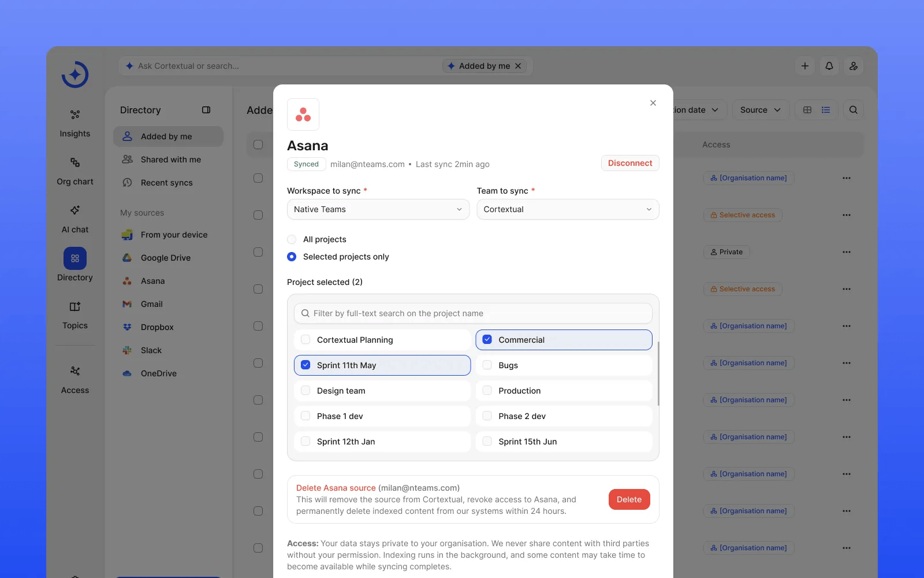This screenshot has width=924, height=578.
Task: Open the Topics sidebar icon
Action: tap(75, 306)
